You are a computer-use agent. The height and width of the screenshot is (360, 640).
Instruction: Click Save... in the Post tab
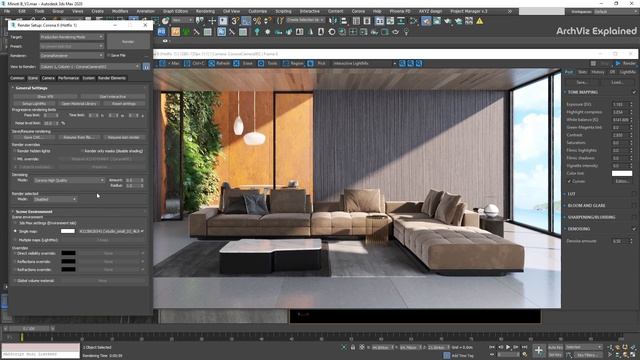click(x=582, y=82)
